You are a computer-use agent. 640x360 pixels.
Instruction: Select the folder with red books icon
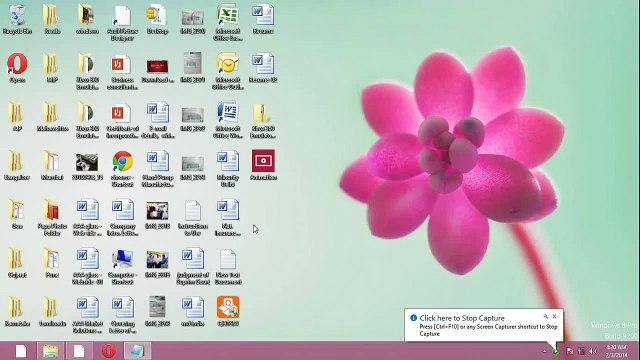tap(52, 218)
